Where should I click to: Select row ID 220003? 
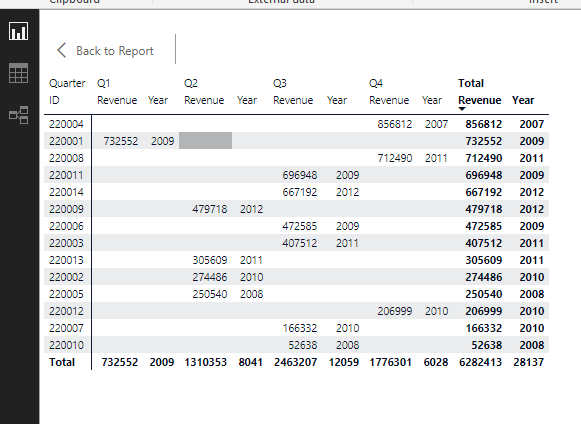(66, 243)
